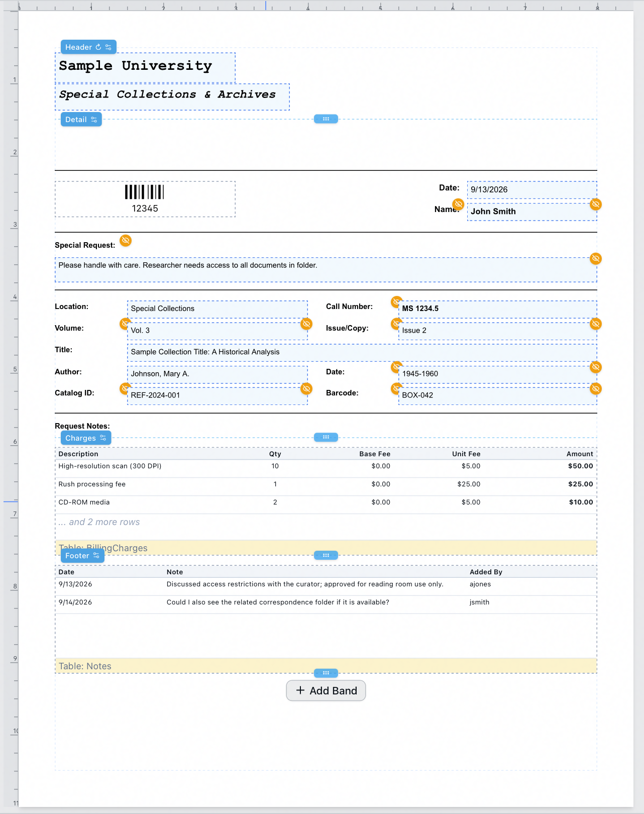
Task: Click hidden-eye badge on the Barcode: label
Action: (x=396, y=388)
